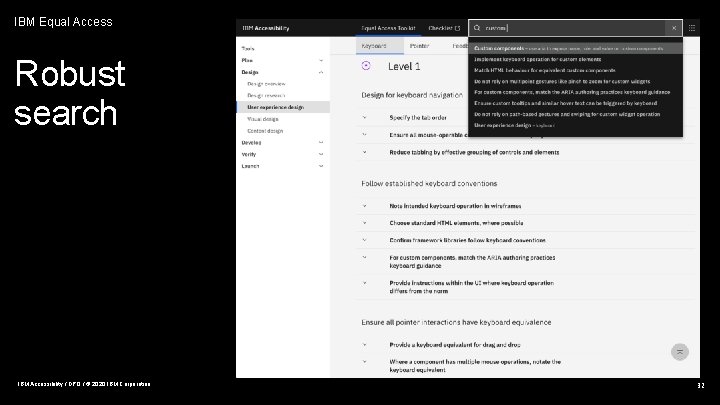Open Design research in sidebar
Screen dimensions: 720x405
tap(266, 96)
